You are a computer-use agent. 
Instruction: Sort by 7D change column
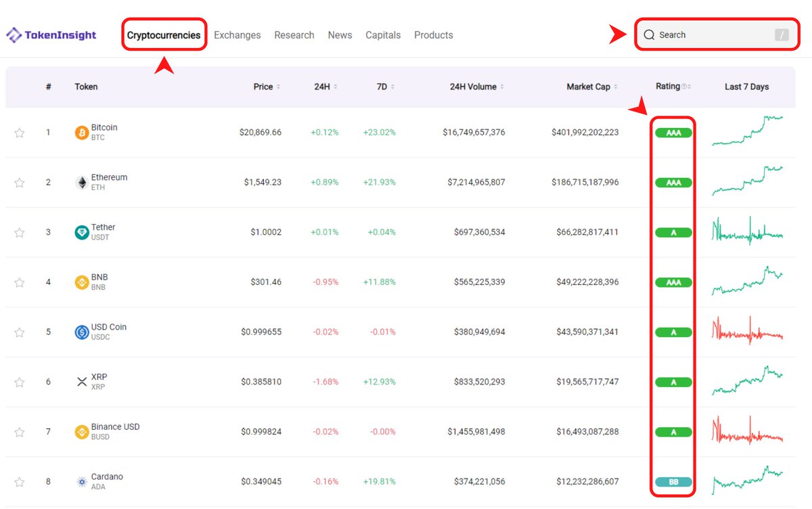385,87
